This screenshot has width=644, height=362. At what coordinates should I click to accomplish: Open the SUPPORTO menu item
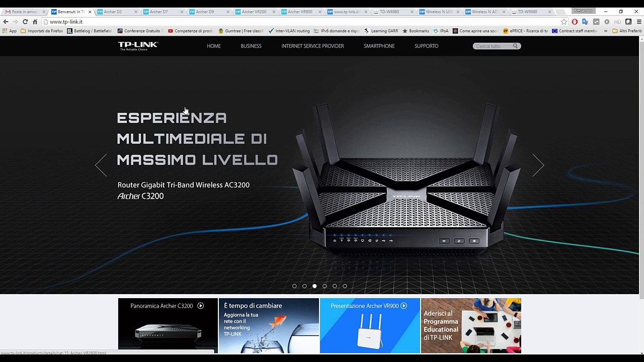tap(426, 46)
